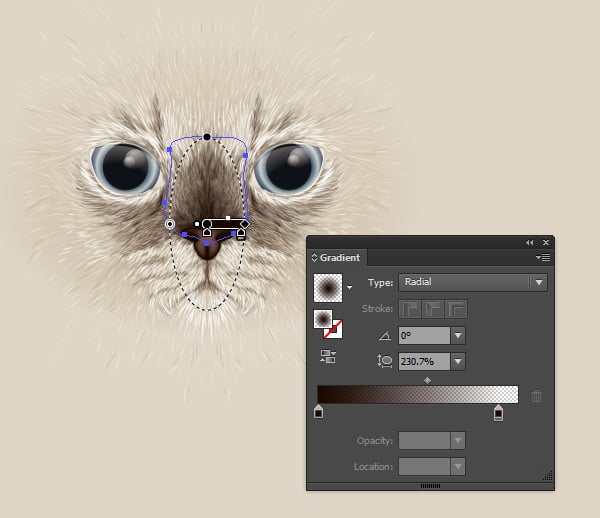This screenshot has height=518, width=600.
Task: Select the left dark gradient stop
Action: [x=318, y=412]
